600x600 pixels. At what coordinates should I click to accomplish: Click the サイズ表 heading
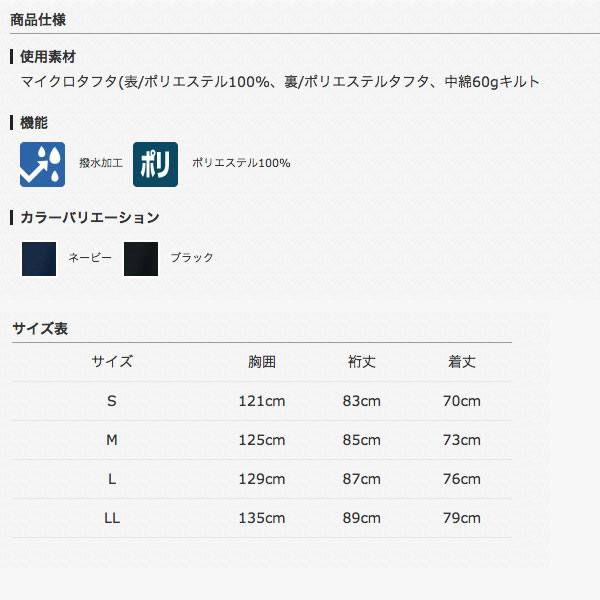click(x=40, y=329)
